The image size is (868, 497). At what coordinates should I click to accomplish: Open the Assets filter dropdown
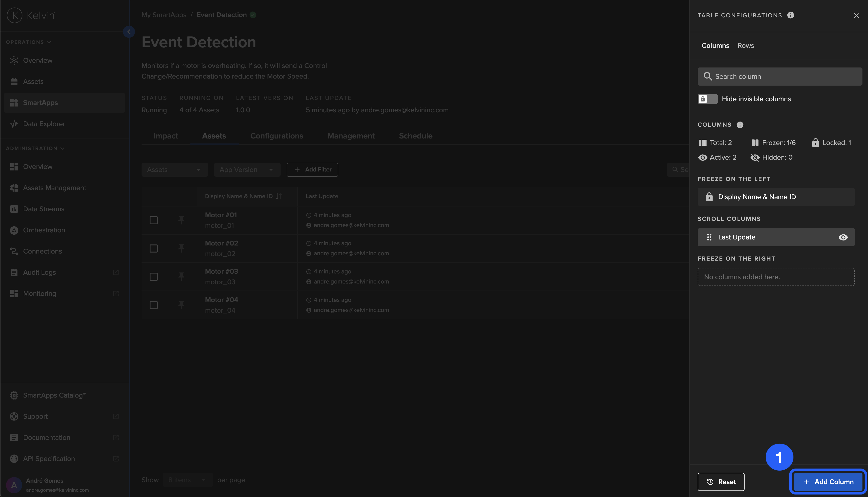(174, 170)
